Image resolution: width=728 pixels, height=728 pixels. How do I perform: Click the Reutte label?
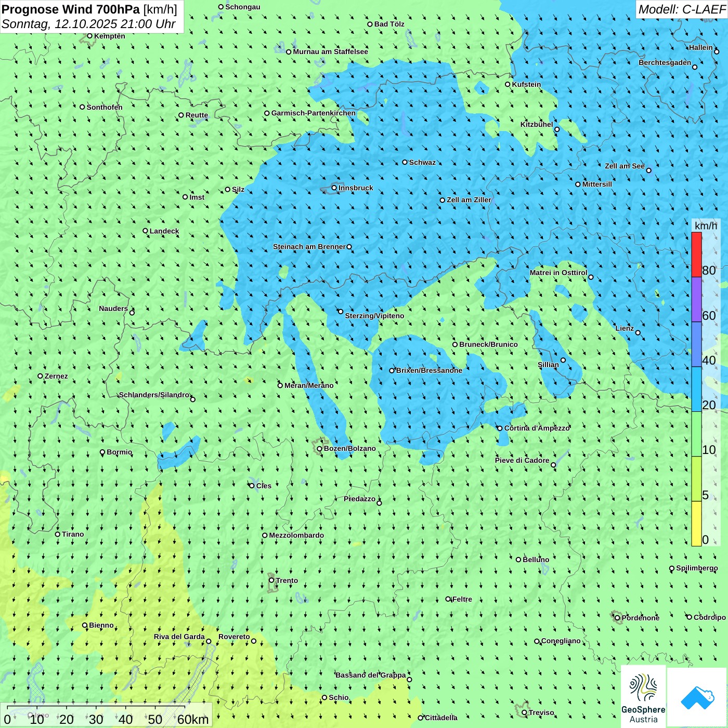197,115
